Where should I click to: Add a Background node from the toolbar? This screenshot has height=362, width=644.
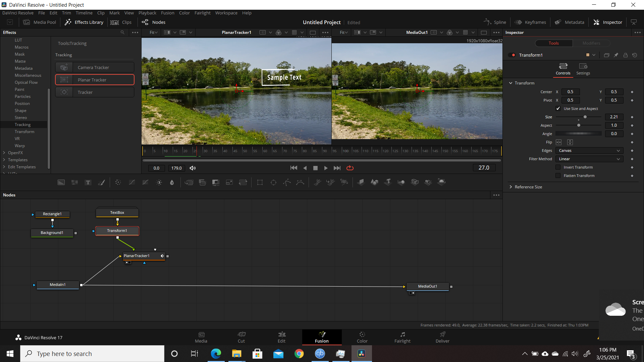click(x=61, y=182)
